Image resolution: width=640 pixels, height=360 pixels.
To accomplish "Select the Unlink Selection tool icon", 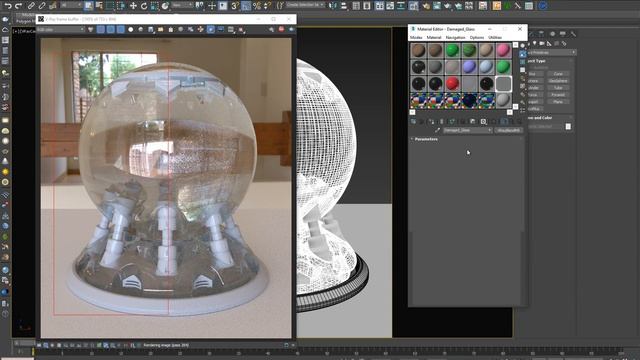I will point(42,6).
